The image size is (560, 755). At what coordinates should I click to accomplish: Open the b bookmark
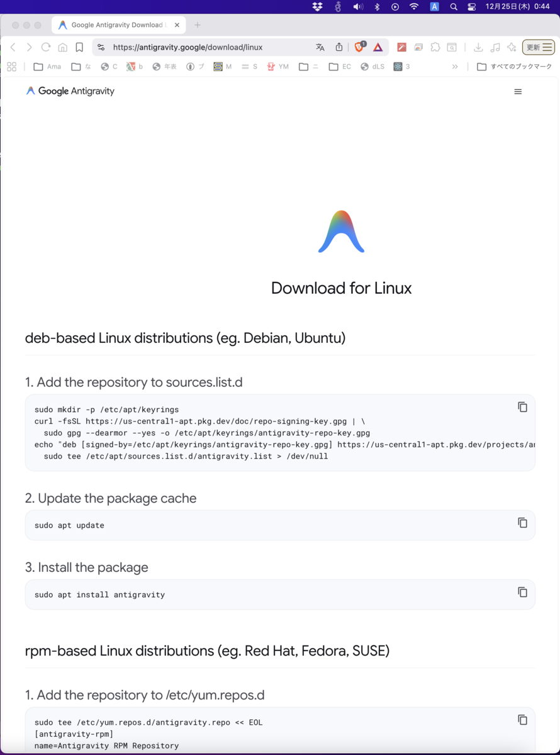click(x=135, y=67)
